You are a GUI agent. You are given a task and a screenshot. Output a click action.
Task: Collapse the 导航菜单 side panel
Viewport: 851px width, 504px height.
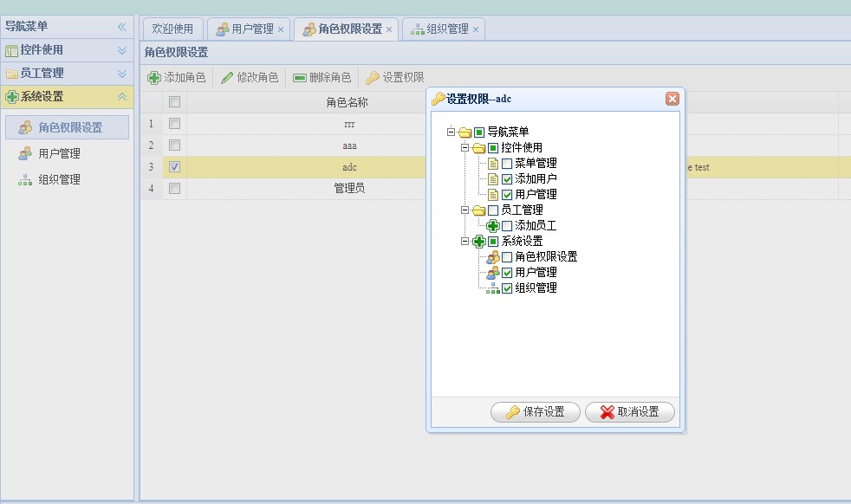coord(121,27)
